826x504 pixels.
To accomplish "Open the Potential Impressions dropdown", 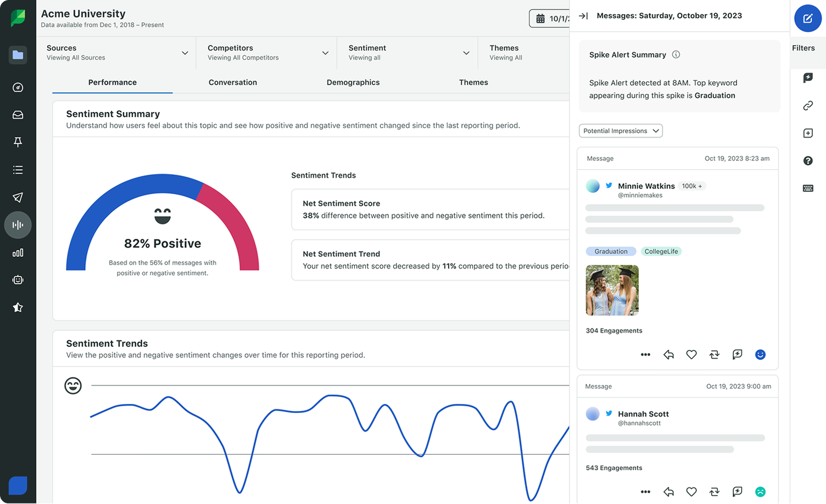I will click(x=621, y=131).
